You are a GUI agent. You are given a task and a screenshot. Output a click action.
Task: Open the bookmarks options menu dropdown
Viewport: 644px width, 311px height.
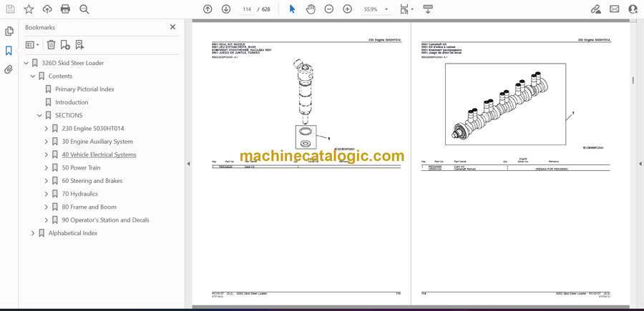[x=32, y=45]
